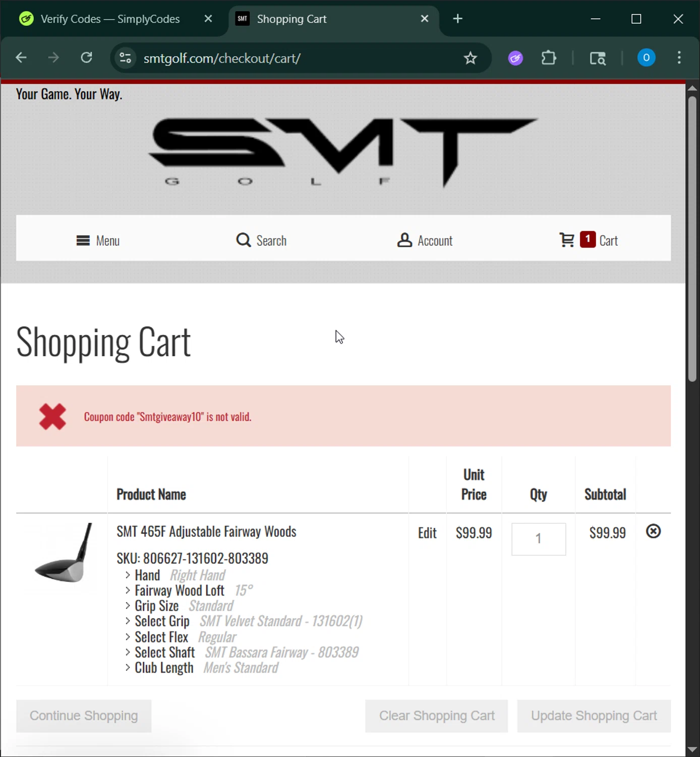Click the Select Grip value SMT Velvet Standard
700x757 pixels.
[x=281, y=621]
